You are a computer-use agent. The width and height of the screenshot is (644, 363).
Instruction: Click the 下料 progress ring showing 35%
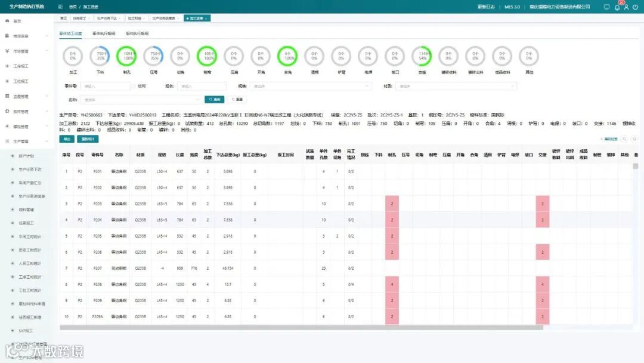click(x=100, y=56)
